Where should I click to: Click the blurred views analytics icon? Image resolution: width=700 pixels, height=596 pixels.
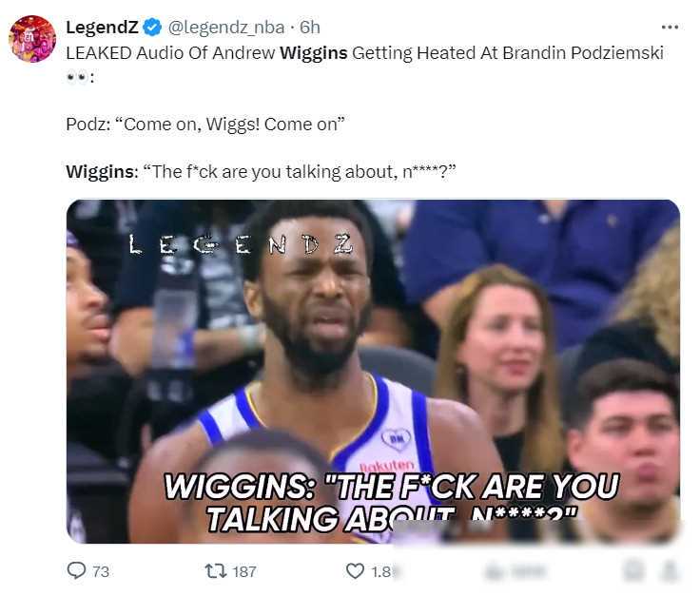492,571
